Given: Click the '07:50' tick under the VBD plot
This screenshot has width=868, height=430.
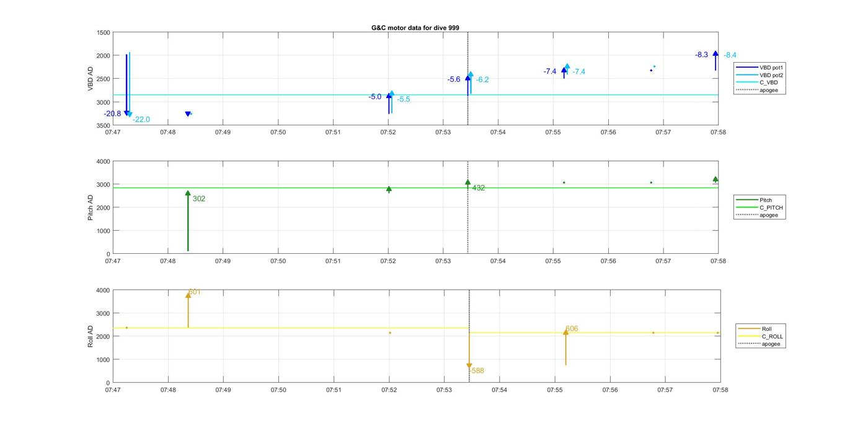Looking at the screenshot, I should tap(278, 132).
